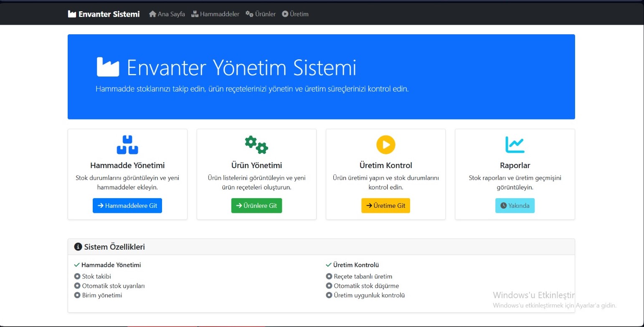Open Ürünler from the navigation bar

(x=261, y=14)
